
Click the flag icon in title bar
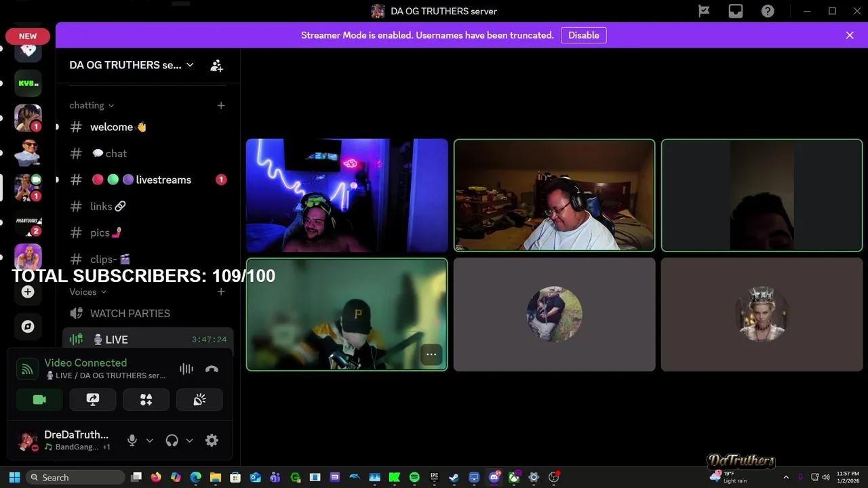(704, 11)
